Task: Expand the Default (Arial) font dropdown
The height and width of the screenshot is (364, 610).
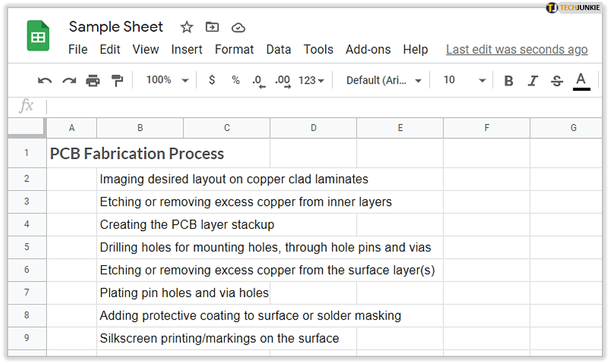Action: click(x=384, y=80)
